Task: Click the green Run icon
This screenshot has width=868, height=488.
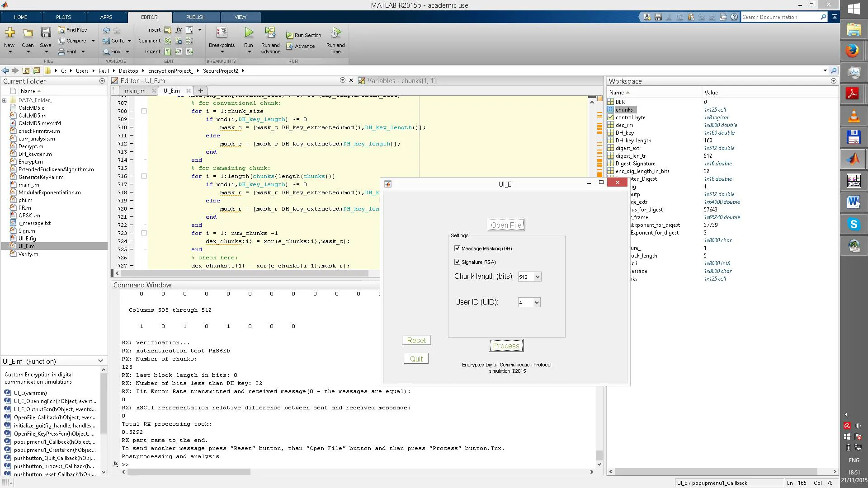Action: [x=249, y=33]
